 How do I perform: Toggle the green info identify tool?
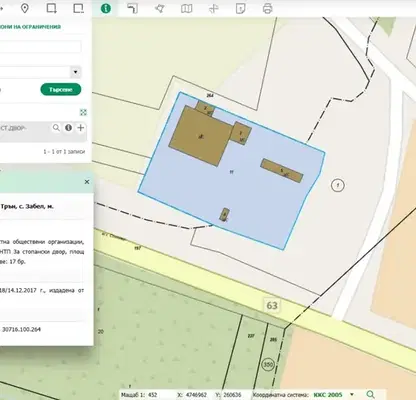[106, 8]
